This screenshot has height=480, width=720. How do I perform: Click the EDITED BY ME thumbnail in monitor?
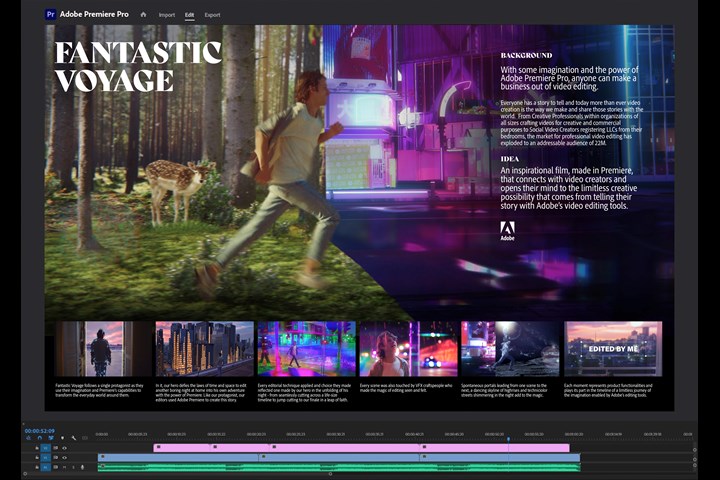[613, 349]
